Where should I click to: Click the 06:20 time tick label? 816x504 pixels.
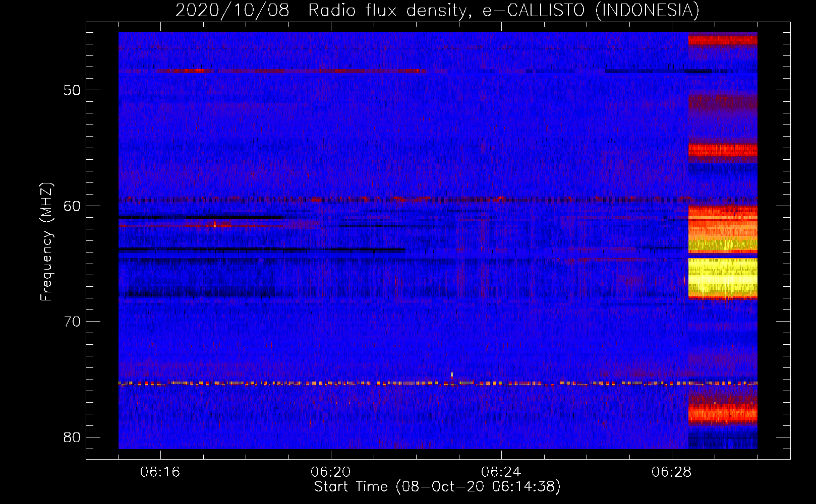pos(331,472)
